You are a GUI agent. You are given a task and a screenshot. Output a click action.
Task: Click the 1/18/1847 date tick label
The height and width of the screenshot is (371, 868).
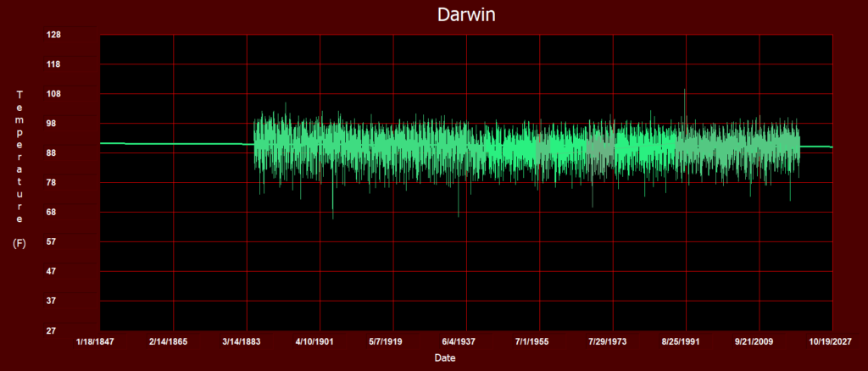[95, 341]
